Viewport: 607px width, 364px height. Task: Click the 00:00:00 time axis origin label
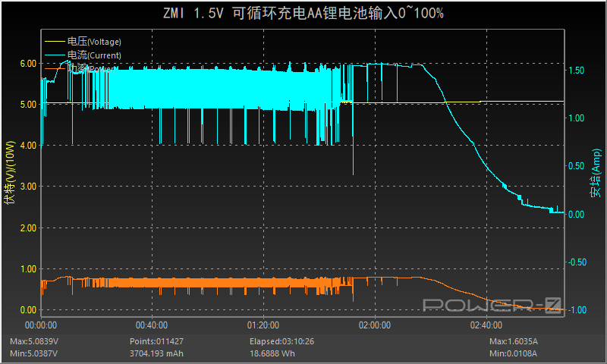pos(41,325)
